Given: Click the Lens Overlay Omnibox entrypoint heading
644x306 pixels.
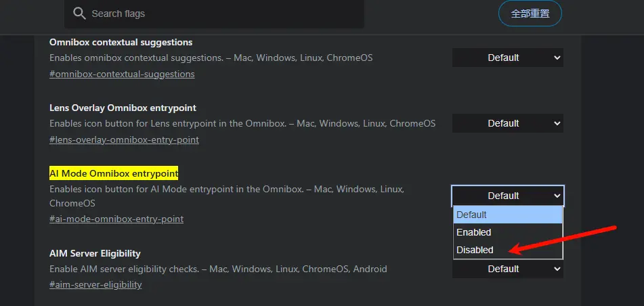Looking at the screenshot, I should 123,108.
